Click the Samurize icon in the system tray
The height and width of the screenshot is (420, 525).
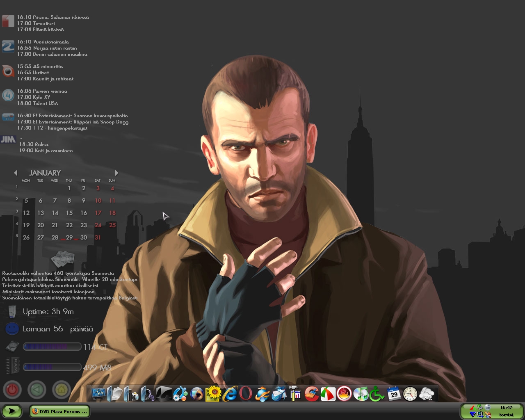coord(487,407)
